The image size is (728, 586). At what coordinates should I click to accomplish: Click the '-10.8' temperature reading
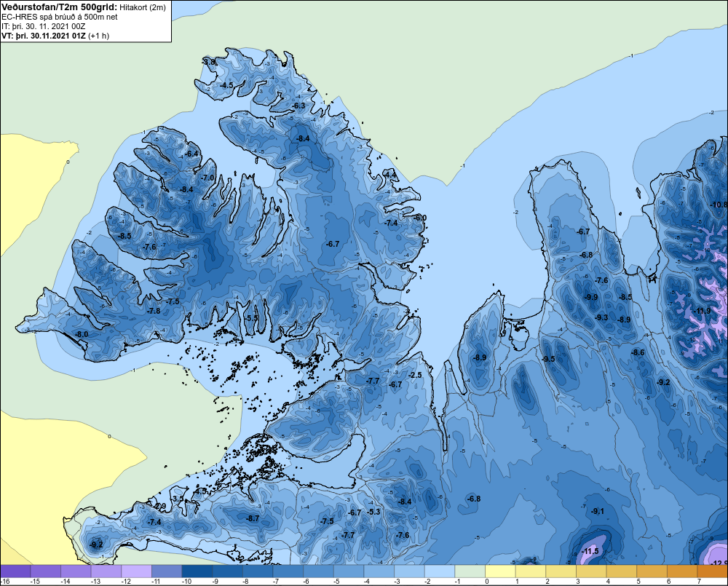pyautogui.click(x=719, y=205)
